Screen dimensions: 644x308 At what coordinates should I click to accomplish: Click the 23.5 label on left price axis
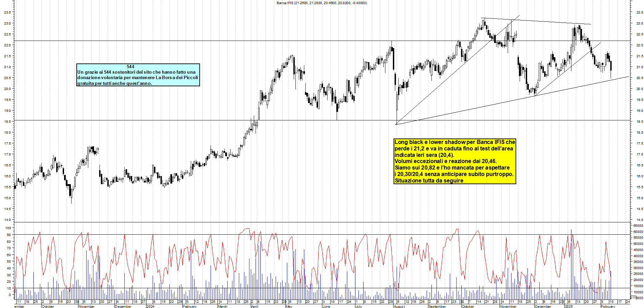7,12
